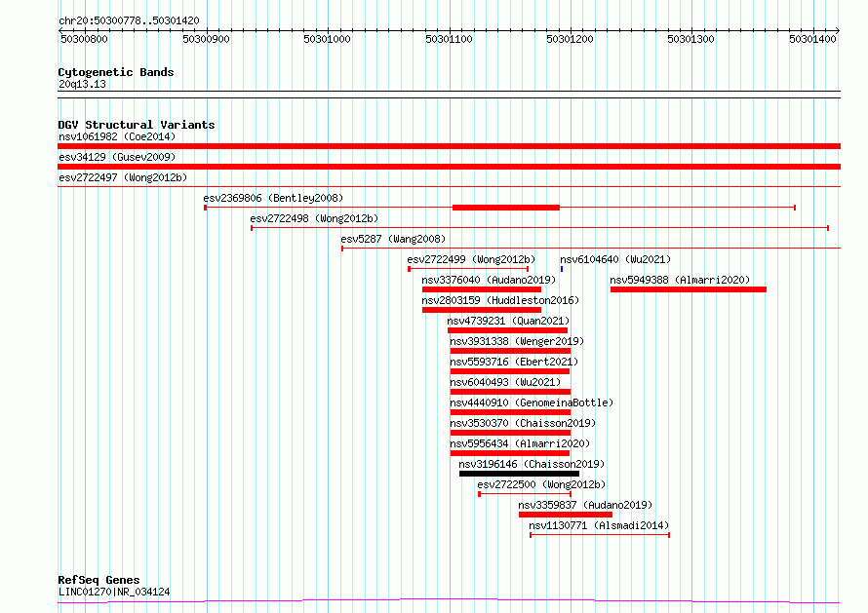Click the thick red nsv1061982 bar

449,146
